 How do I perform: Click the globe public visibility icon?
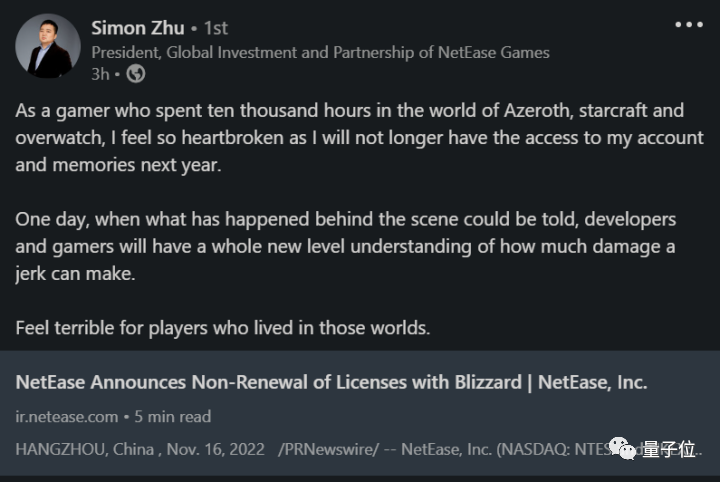(136, 73)
